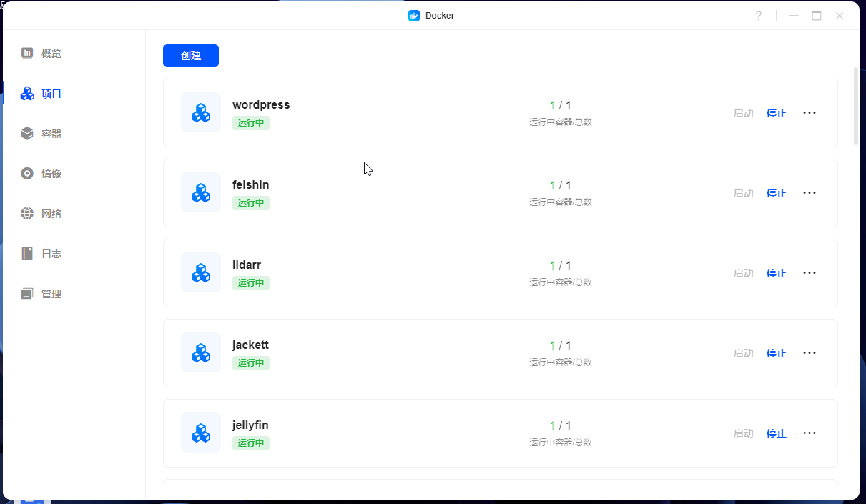Click 启动 for the wordpress project

(x=744, y=113)
